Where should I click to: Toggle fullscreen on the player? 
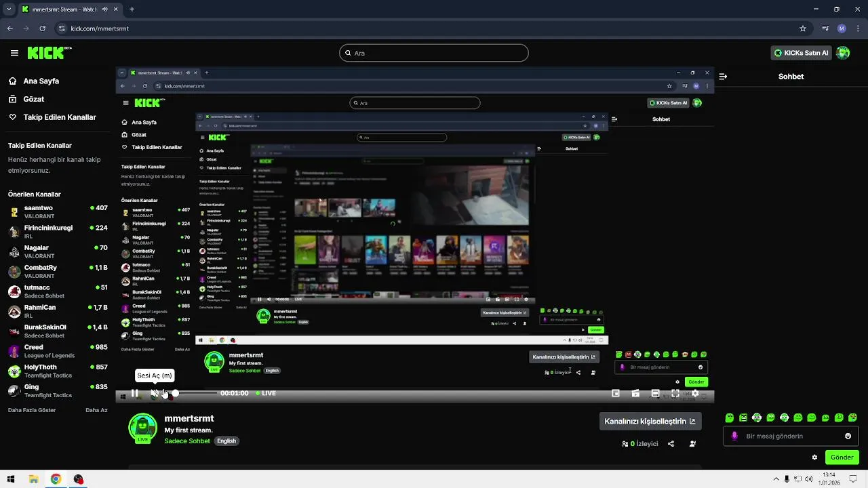[x=675, y=393]
